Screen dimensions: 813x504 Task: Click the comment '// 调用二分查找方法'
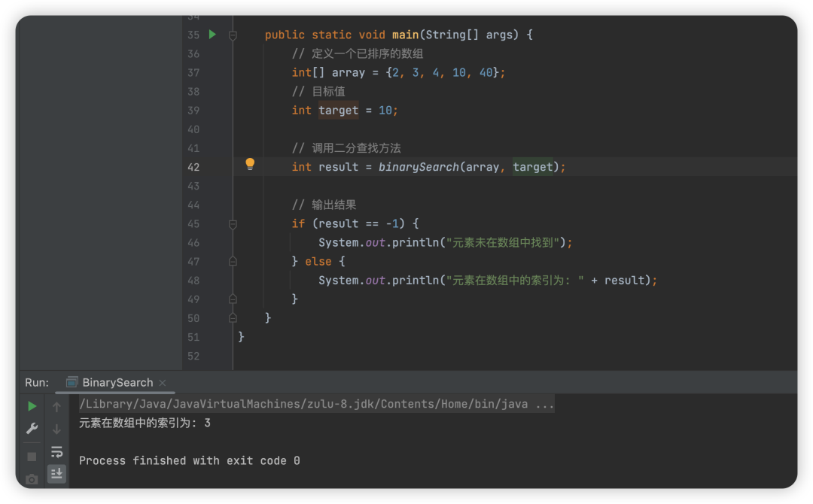point(346,148)
